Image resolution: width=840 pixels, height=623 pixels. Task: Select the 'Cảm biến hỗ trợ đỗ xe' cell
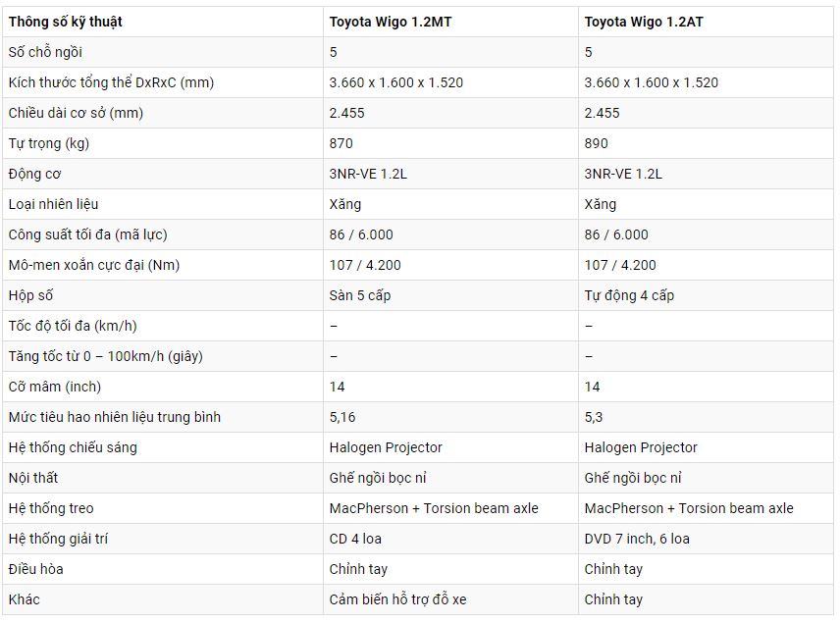[450, 599]
